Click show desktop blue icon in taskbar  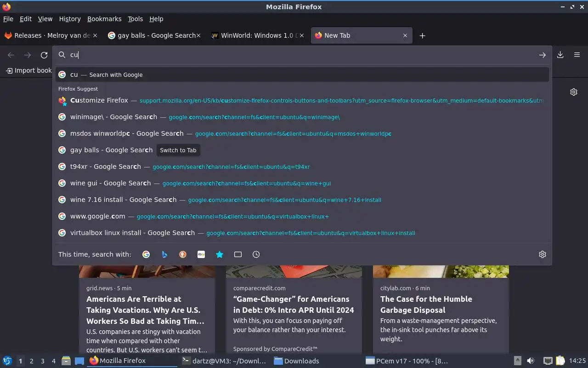(79, 361)
